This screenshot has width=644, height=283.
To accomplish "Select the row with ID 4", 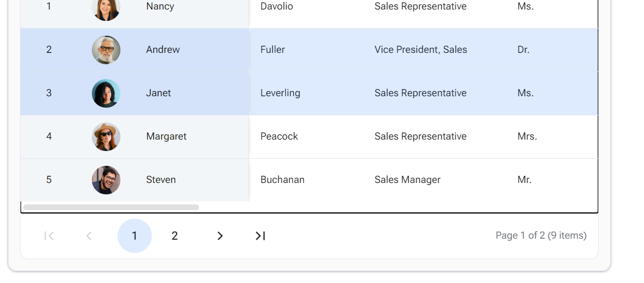I will pyautogui.click(x=309, y=137).
